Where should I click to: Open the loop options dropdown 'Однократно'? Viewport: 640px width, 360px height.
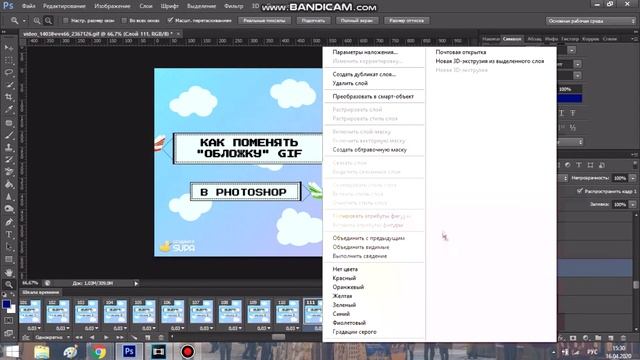click(52, 338)
